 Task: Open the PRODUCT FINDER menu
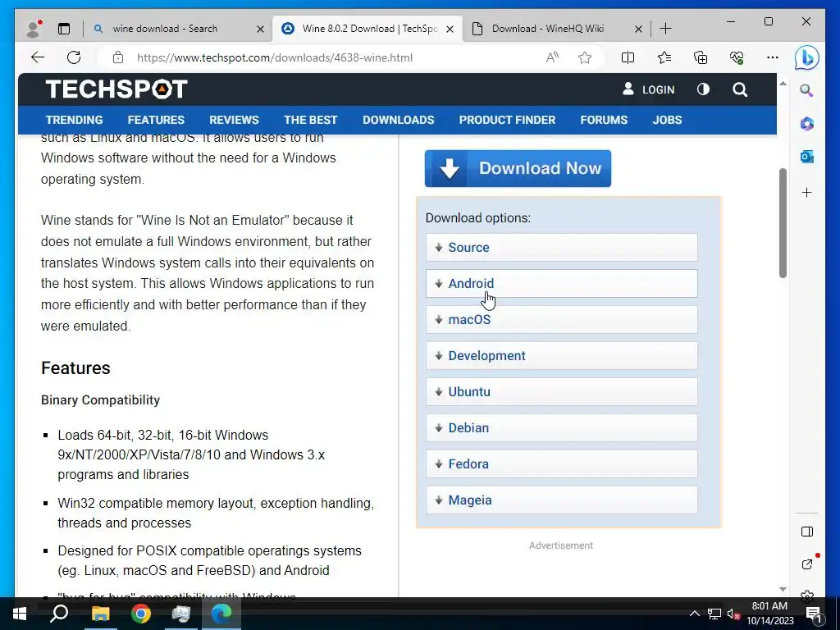pyautogui.click(x=507, y=120)
